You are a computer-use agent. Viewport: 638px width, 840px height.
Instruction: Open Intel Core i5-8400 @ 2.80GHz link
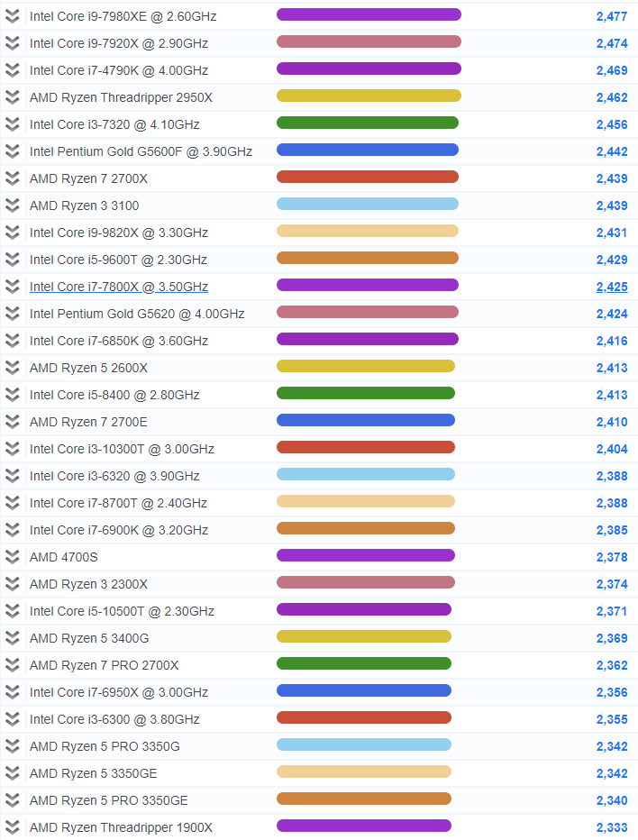114,396
